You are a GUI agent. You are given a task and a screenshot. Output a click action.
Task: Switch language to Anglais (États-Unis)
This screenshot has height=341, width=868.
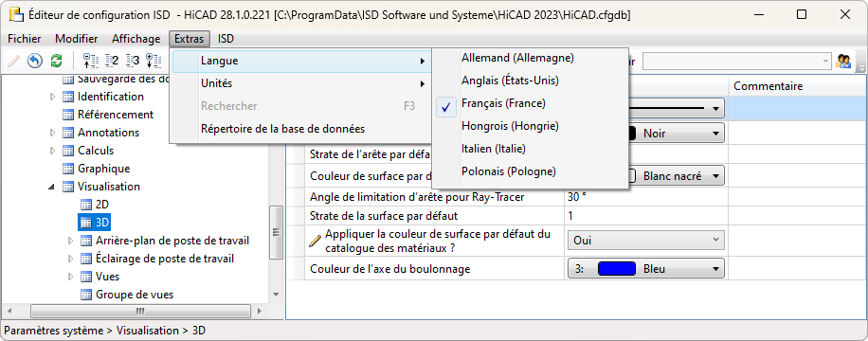coord(530,81)
